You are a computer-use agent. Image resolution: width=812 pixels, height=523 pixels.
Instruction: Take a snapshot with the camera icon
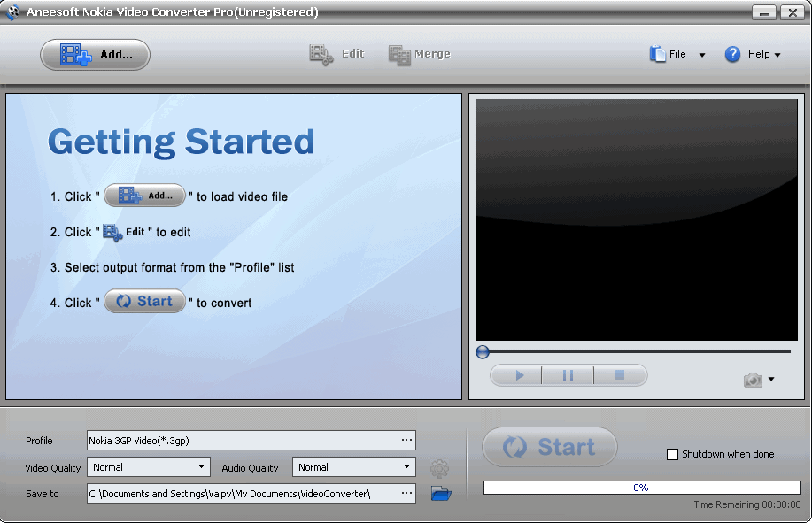pyautogui.click(x=752, y=378)
